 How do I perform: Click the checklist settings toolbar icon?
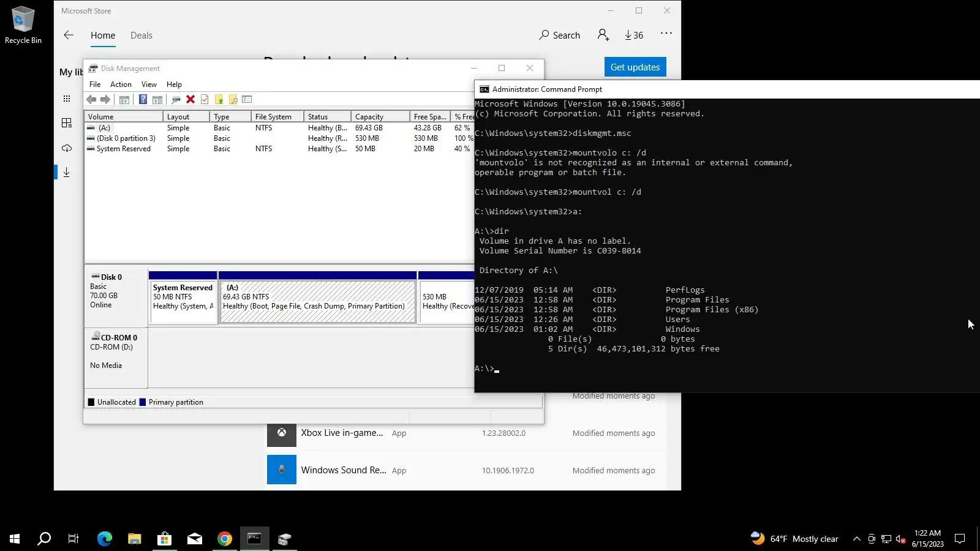click(247, 99)
